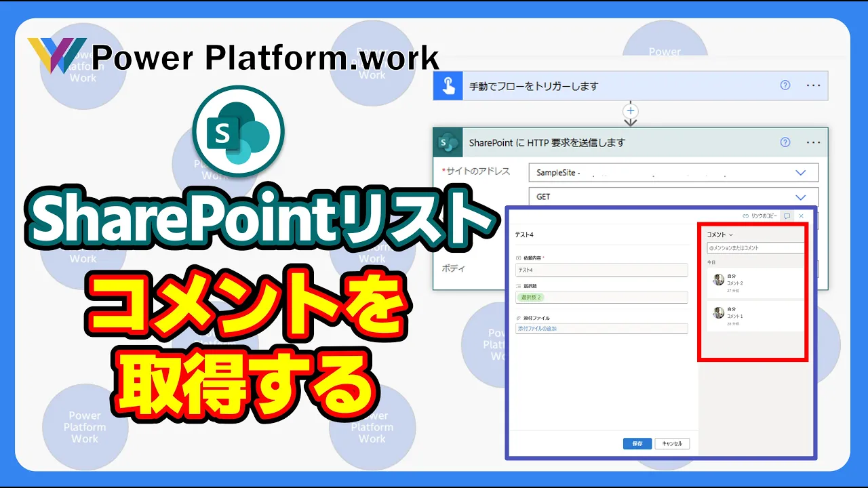Select the 手動でフローをトリガーします step title
The height and width of the screenshot is (488, 868).
(x=534, y=86)
